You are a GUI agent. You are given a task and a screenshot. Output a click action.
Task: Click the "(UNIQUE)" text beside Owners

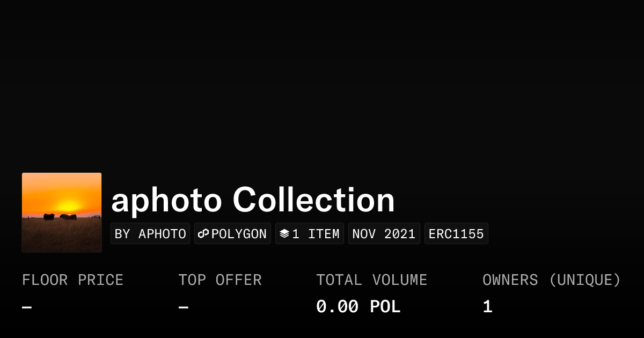point(584,280)
